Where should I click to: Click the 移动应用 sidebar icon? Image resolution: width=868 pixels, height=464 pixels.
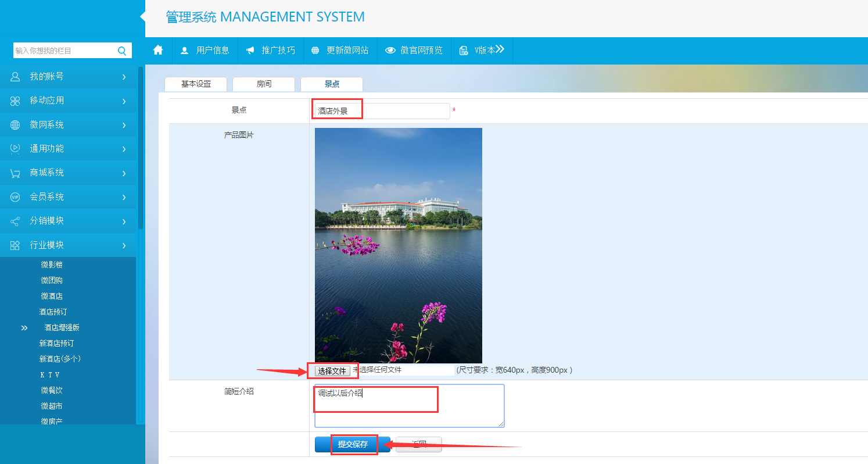15,101
